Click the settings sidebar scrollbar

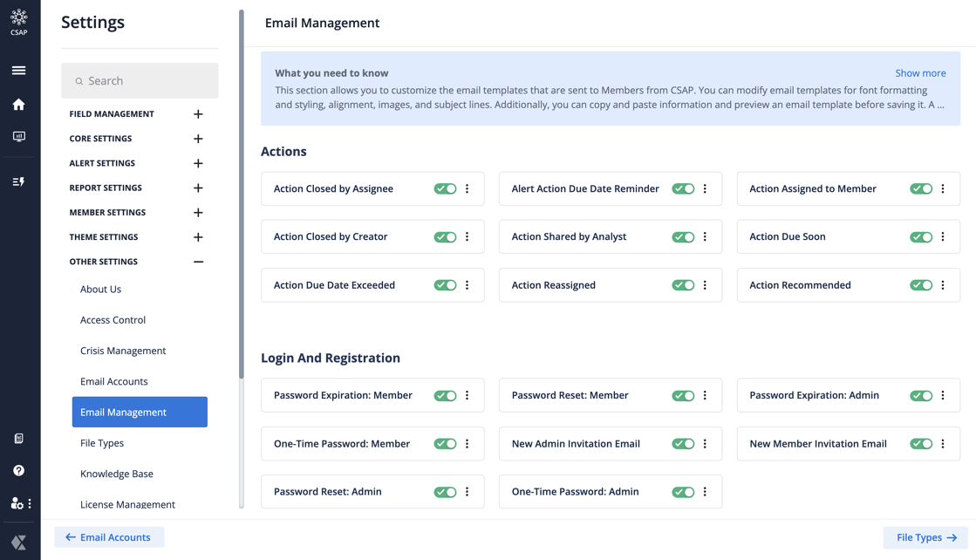242,192
